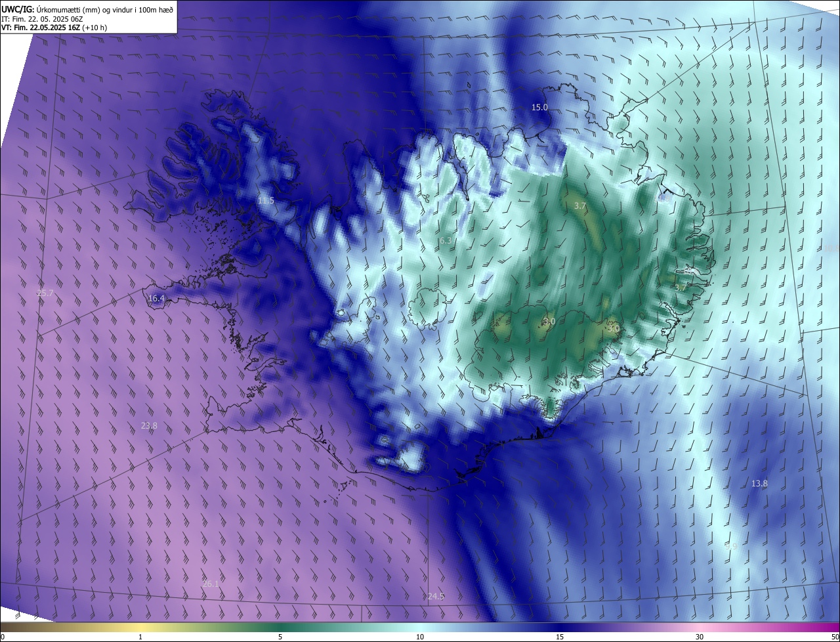Click the 0 tick on the colour scale
Viewport: 840px width, 642px height.
pyautogui.click(x=3, y=637)
